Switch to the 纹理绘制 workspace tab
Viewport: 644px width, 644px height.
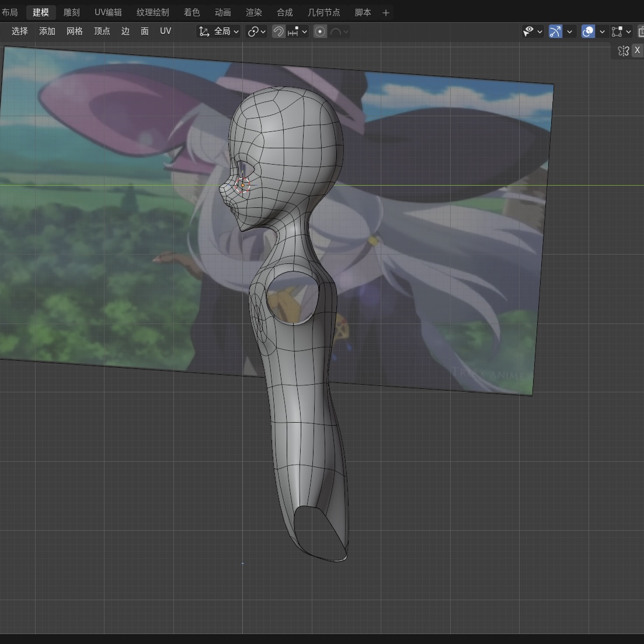[x=153, y=12]
